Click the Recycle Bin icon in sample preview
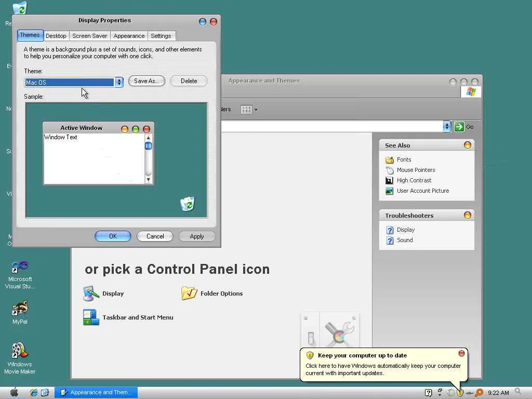The image size is (532, 399). coord(187,204)
